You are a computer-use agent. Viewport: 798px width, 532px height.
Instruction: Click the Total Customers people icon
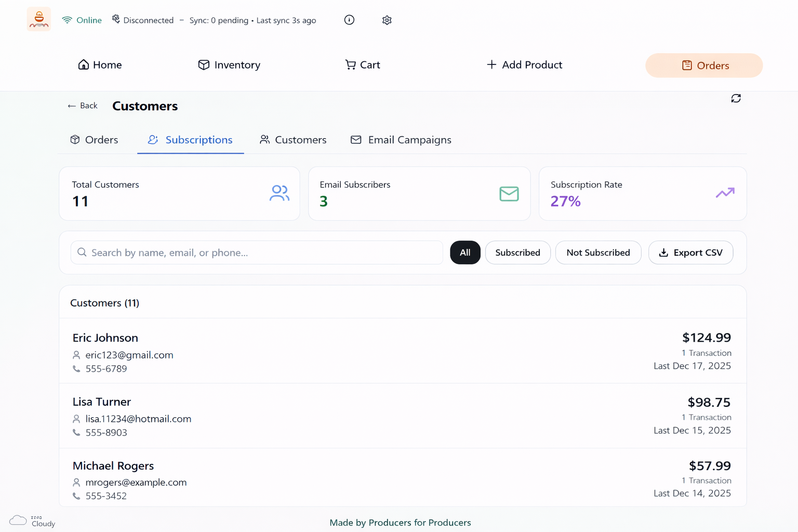280,193
